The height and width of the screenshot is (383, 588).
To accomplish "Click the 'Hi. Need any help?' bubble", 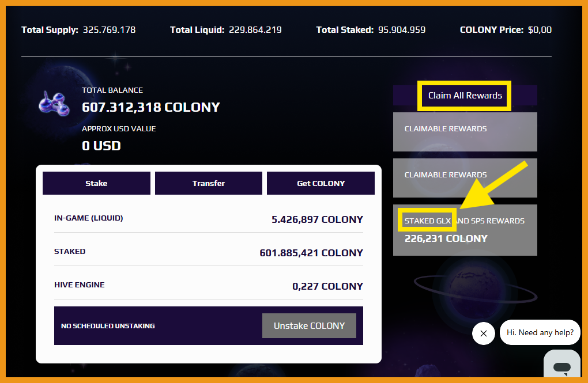I will click(x=540, y=332).
